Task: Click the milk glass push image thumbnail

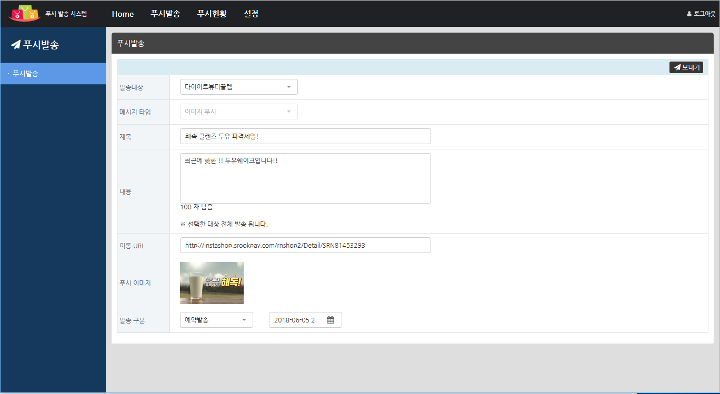Action: coord(212,283)
